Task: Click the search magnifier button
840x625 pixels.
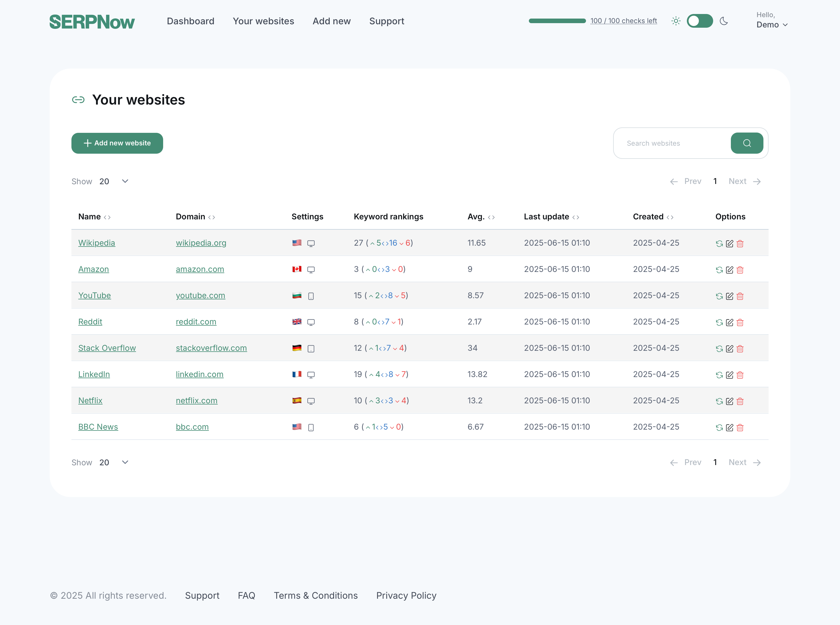Action: tap(747, 143)
